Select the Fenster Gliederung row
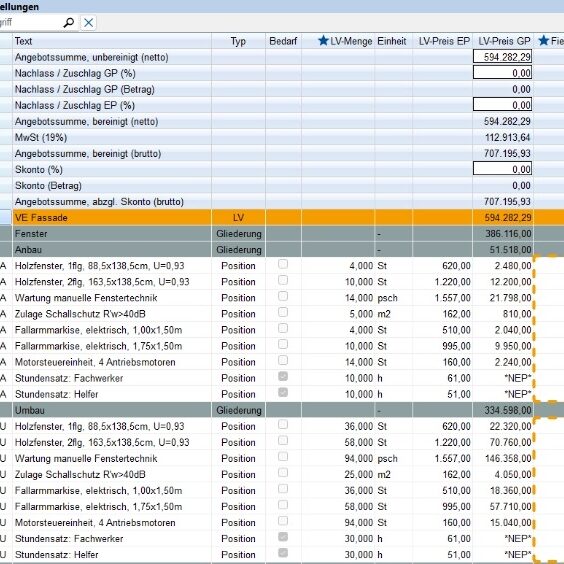Screen dimensions: 564x564 [282, 234]
